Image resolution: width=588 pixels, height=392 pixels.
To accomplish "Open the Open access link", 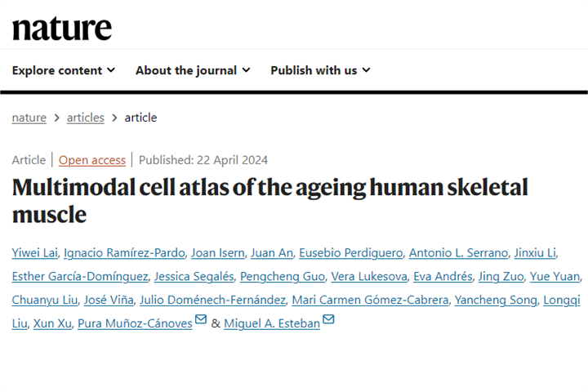I will pos(92,160).
